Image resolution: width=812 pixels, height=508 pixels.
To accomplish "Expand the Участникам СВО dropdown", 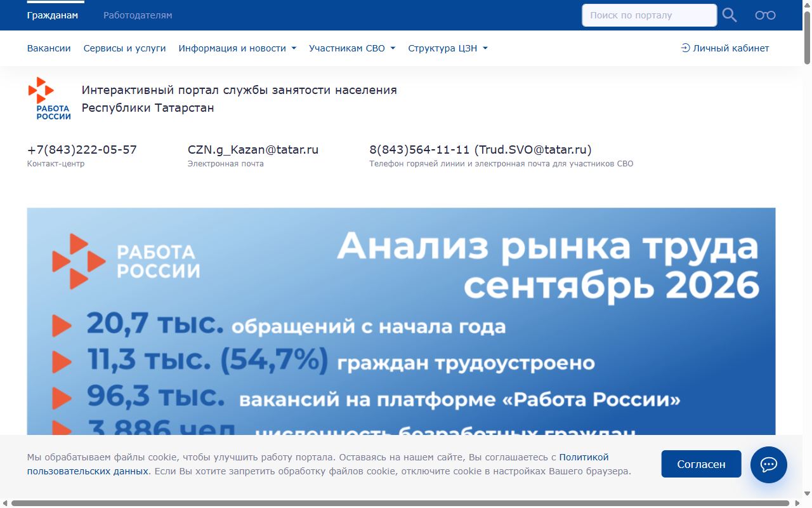I will point(352,48).
